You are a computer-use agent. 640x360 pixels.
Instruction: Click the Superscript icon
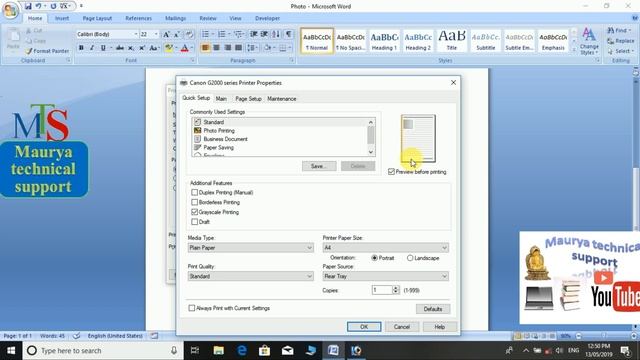[x=142, y=48]
